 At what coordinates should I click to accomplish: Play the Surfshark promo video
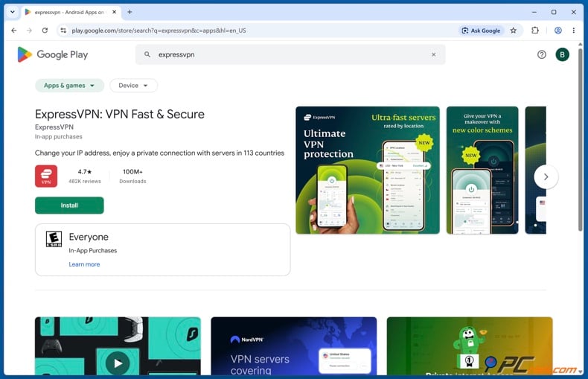coord(118,363)
